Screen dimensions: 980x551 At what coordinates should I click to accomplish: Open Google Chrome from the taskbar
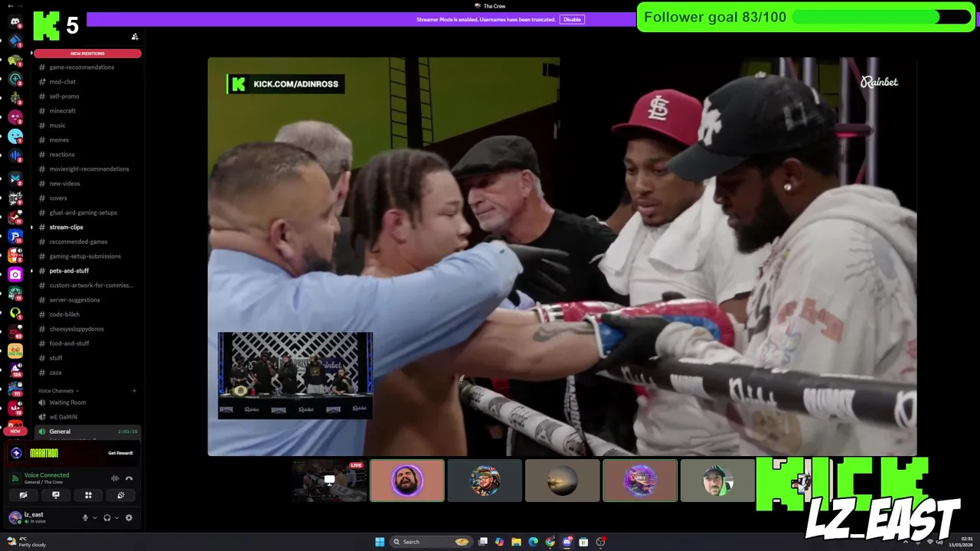[x=550, y=542]
